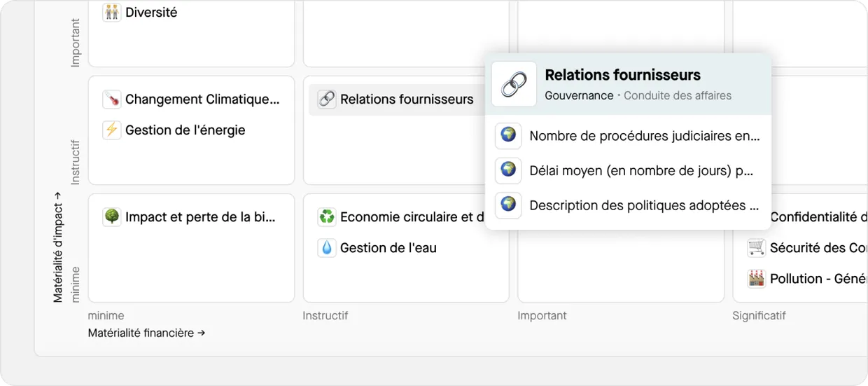The height and width of the screenshot is (386, 868).
Task: Click the Changement Climatique thermometer icon
Action: coord(112,99)
